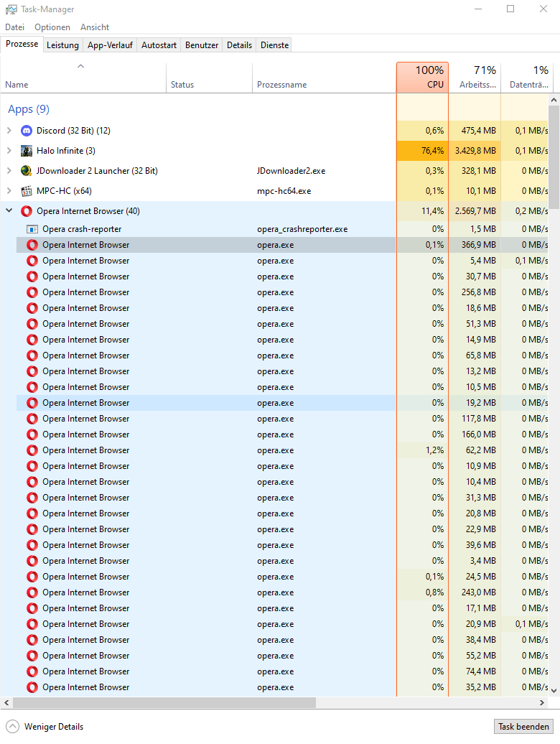The height and width of the screenshot is (744, 560).
Task: Click Opera icon of the 256,8 MB process
Action: (32, 292)
